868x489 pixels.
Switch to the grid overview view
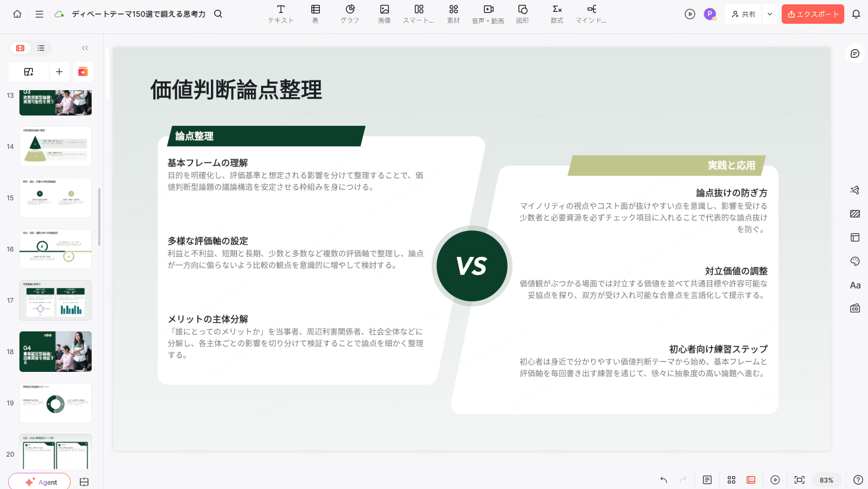tap(732, 480)
